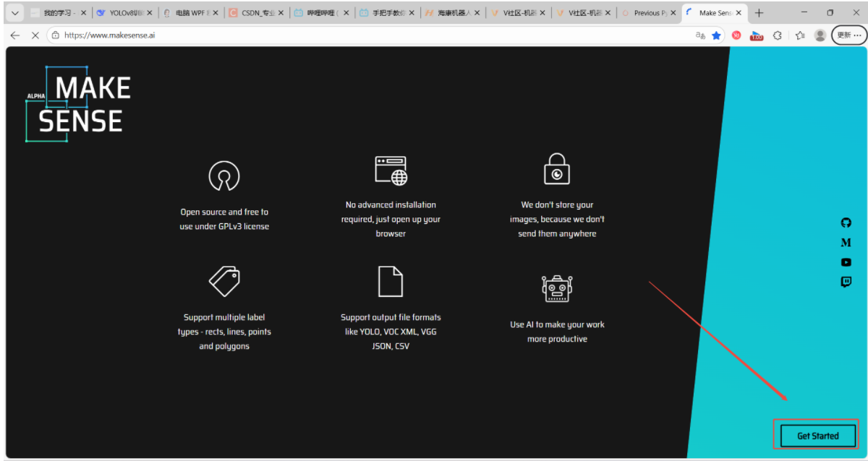Close the YOLOv8 tab
The width and height of the screenshot is (868, 461).
(150, 13)
